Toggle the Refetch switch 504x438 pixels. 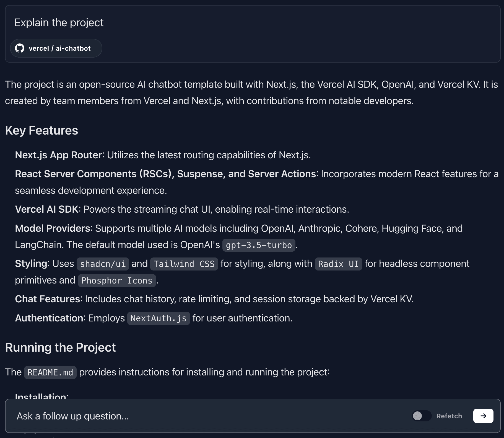click(x=422, y=416)
